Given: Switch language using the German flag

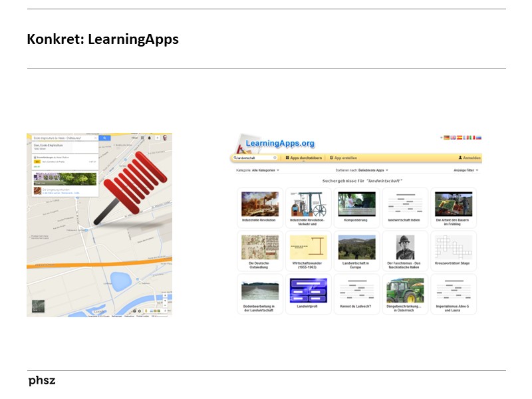Looking at the screenshot, I should click(448, 136).
